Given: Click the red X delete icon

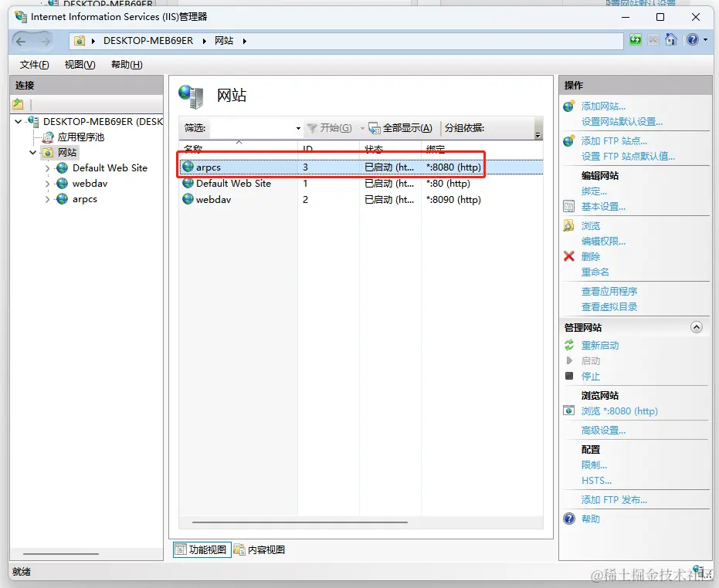Looking at the screenshot, I should [x=568, y=256].
